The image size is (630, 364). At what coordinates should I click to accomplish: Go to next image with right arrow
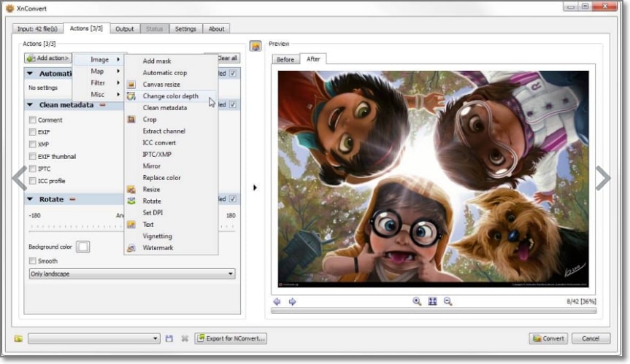point(293,301)
